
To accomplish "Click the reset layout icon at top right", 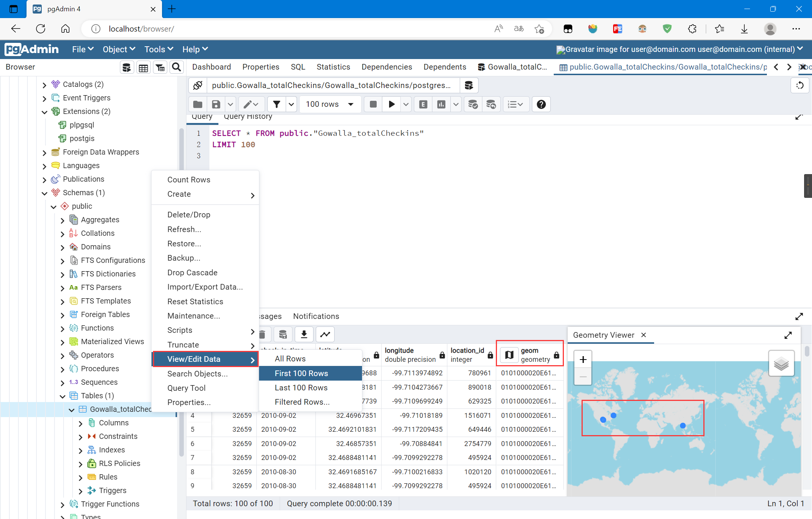I will tap(800, 85).
